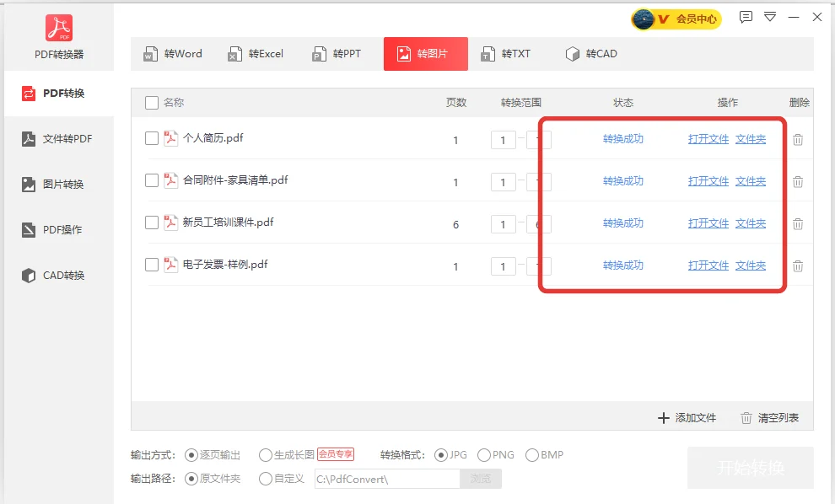This screenshot has height=504, width=835.
Task: Open 图片转换 in the sidebar
Action: click(59, 184)
